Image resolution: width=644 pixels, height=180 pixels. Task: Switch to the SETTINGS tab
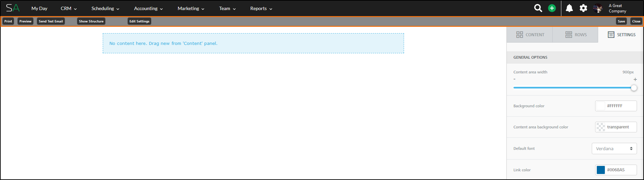pyautogui.click(x=621, y=35)
